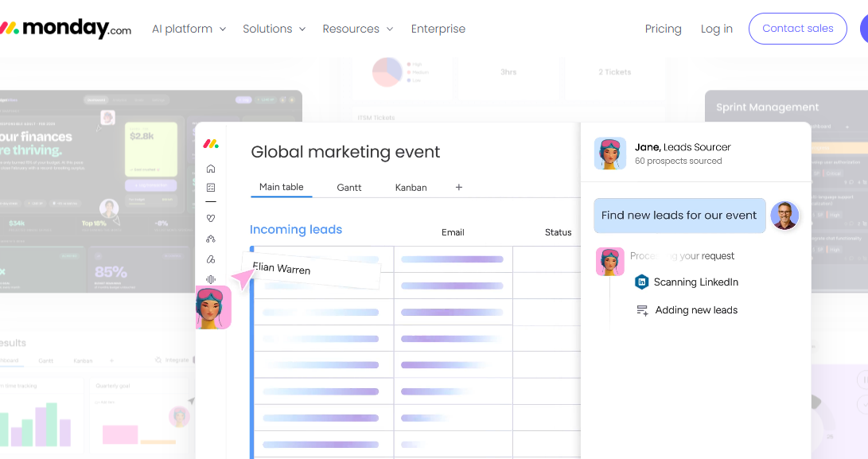Open the home icon in board sidebar
868x459 pixels.
tap(210, 169)
